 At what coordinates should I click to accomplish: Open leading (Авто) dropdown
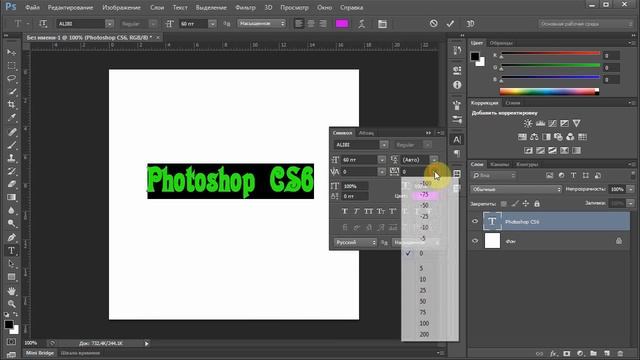(x=434, y=160)
